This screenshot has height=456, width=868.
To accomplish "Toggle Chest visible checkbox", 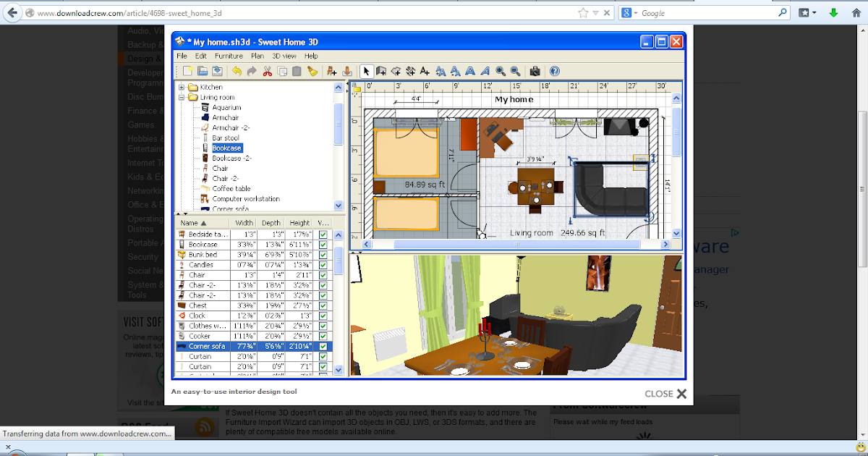I will pos(323,305).
